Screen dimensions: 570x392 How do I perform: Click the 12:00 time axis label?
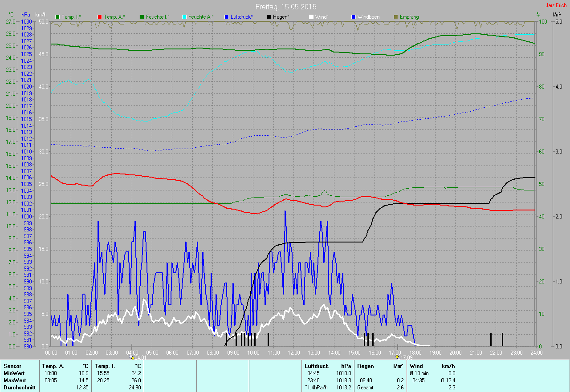294,353
